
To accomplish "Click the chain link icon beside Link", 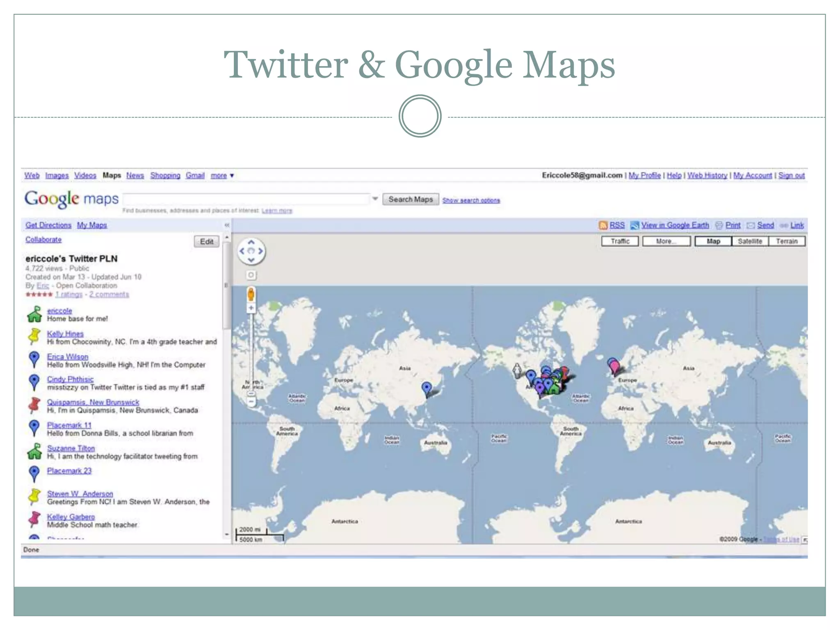I will point(784,225).
